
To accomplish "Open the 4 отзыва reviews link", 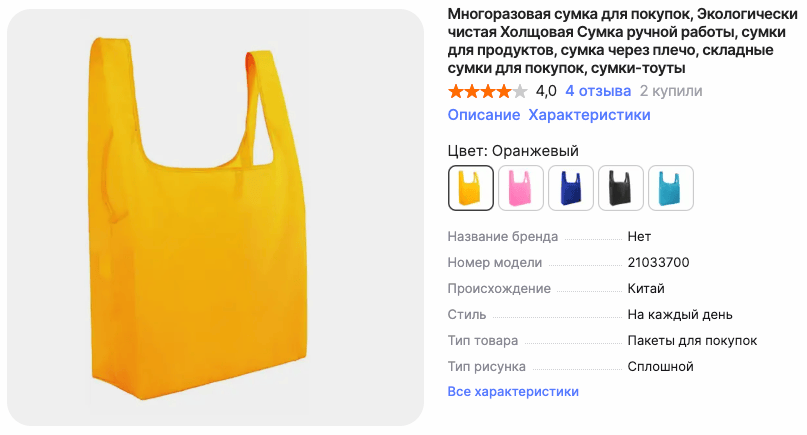I will point(598,91).
